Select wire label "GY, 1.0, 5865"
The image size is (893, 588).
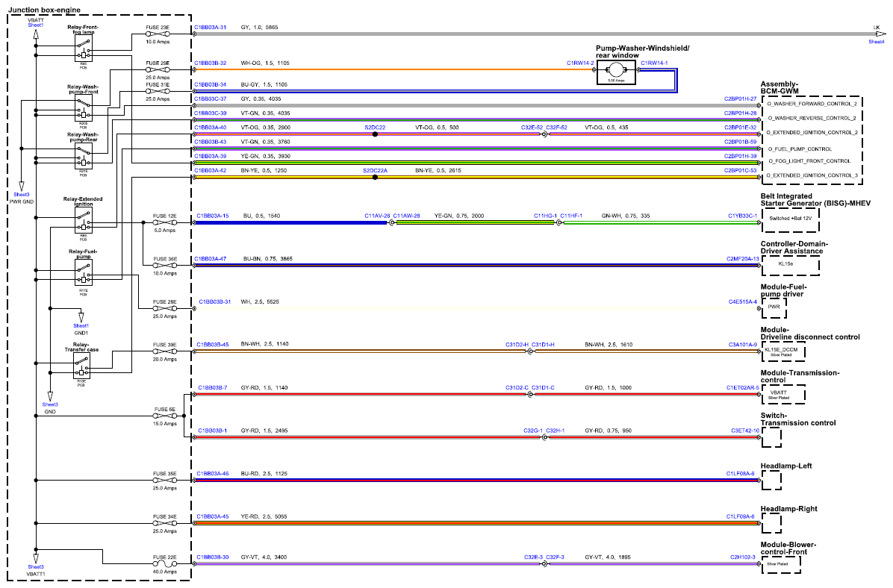(260, 28)
